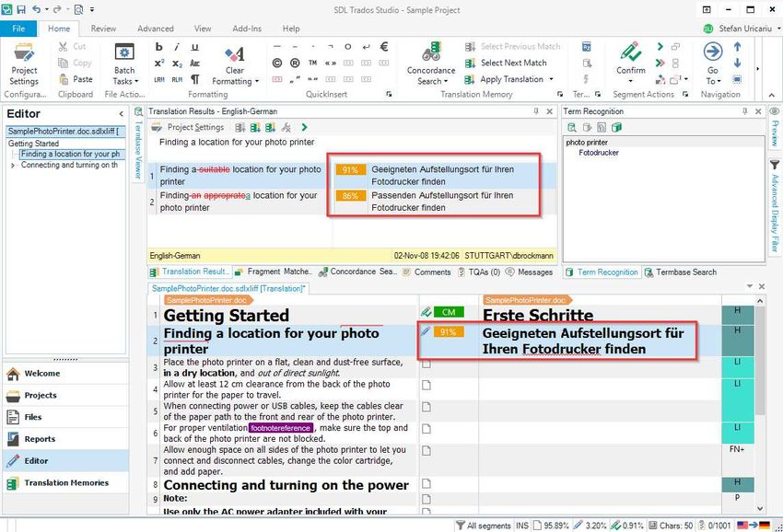Open Concordance Search binoculars icon

[x=431, y=52]
